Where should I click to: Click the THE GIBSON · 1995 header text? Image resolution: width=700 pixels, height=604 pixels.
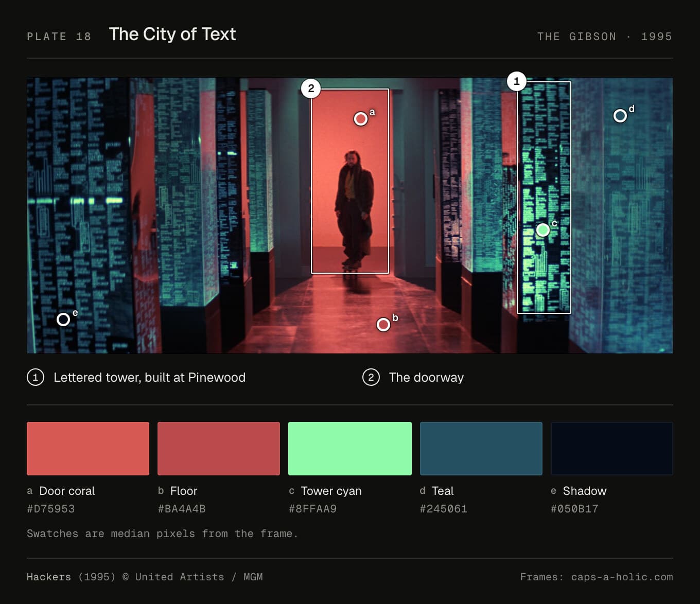tap(605, 37)
